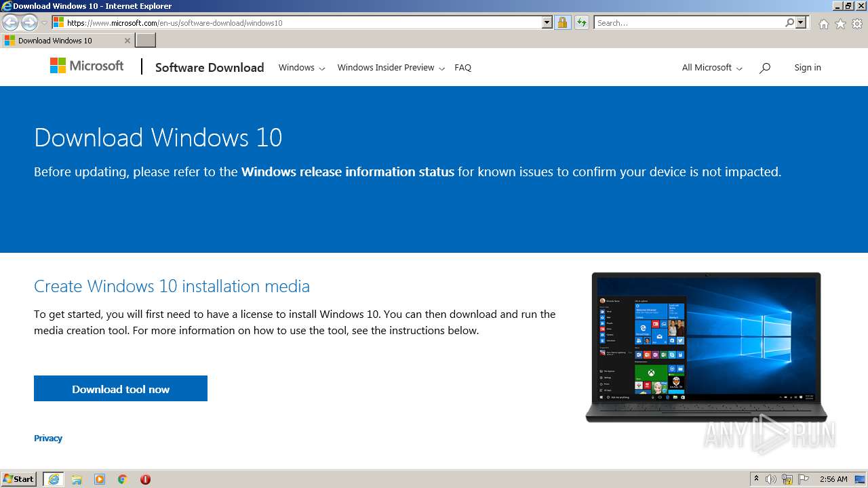Switch to Internet Explorer in the taskbar
This screenshot has height=488, width=868.
[x=54, y=479]
